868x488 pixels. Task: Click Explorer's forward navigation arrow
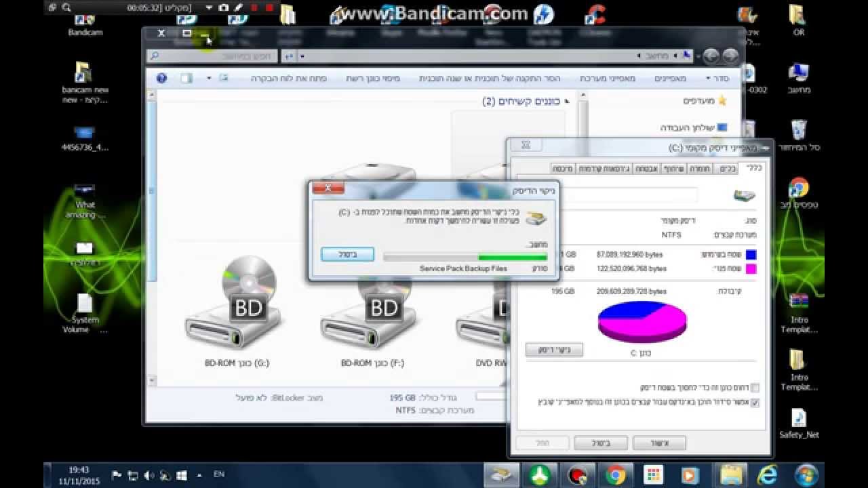(x=711, y=56)
